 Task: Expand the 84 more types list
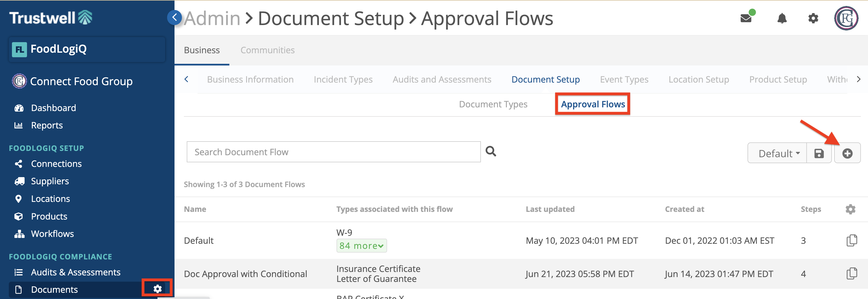click(361, 246)
